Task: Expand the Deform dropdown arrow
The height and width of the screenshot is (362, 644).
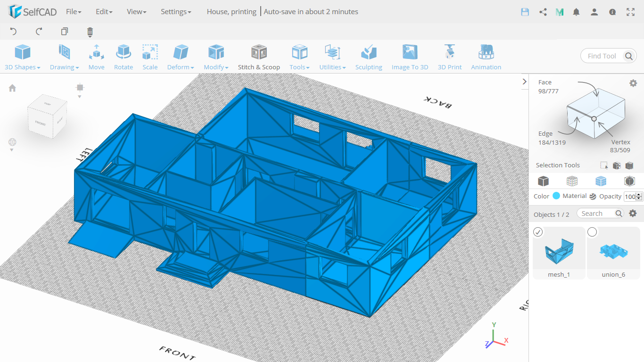Action: coord(192,68)
